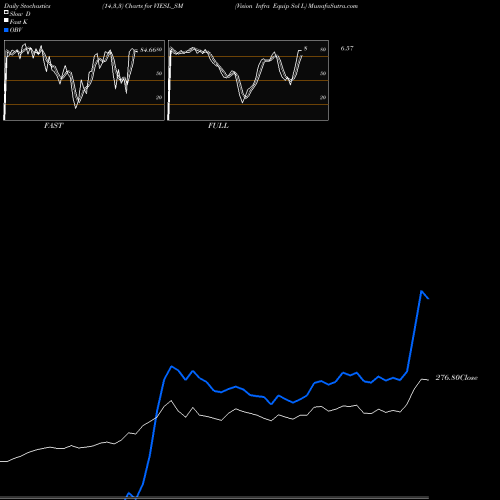The width and height of the screenshot is (500, 500).
Task: Select the 'Fast K' legend label
Action: (x=19, y=22)
